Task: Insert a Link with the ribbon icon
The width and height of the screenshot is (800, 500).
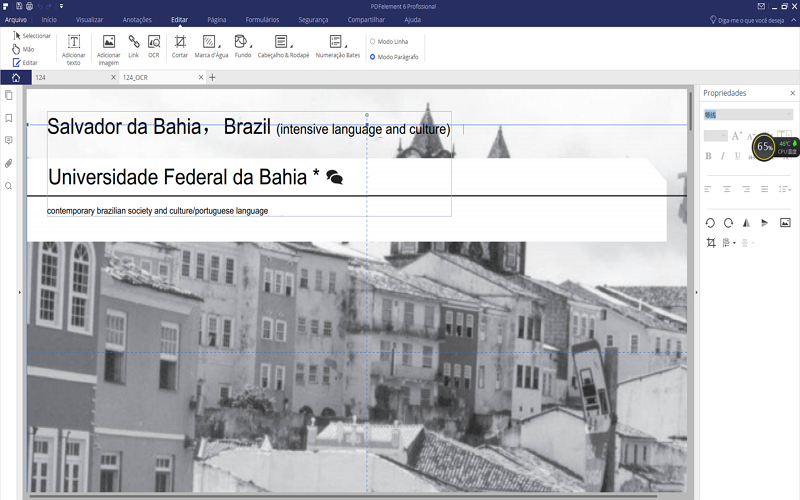Action: coord(133,47)
